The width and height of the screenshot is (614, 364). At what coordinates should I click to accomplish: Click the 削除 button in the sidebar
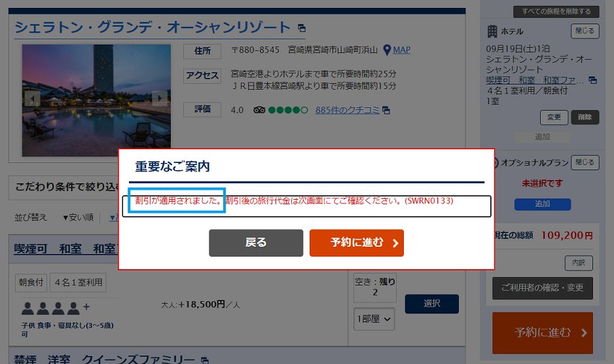tap(585, 117)
